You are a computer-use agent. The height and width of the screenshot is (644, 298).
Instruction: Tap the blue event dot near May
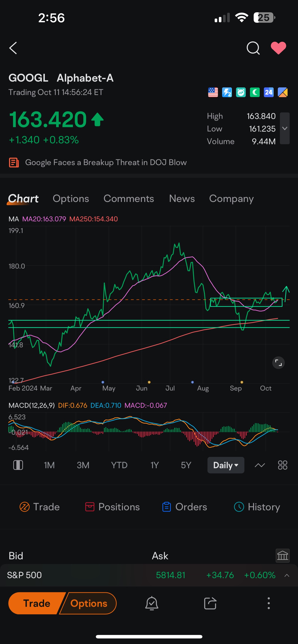point(103,382)
